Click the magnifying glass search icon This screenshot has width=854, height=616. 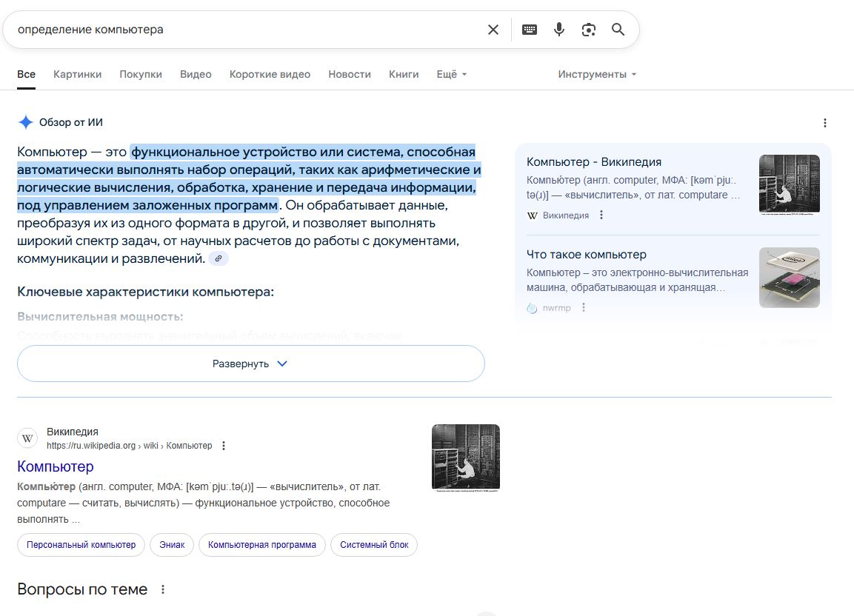click(618, 30)
